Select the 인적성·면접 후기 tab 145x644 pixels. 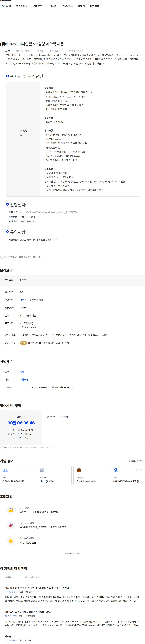[32, 577]
